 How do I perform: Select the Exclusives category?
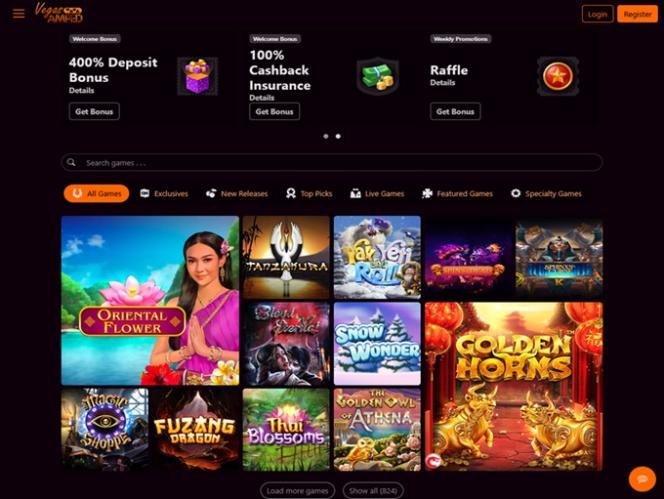coord(164,194)
